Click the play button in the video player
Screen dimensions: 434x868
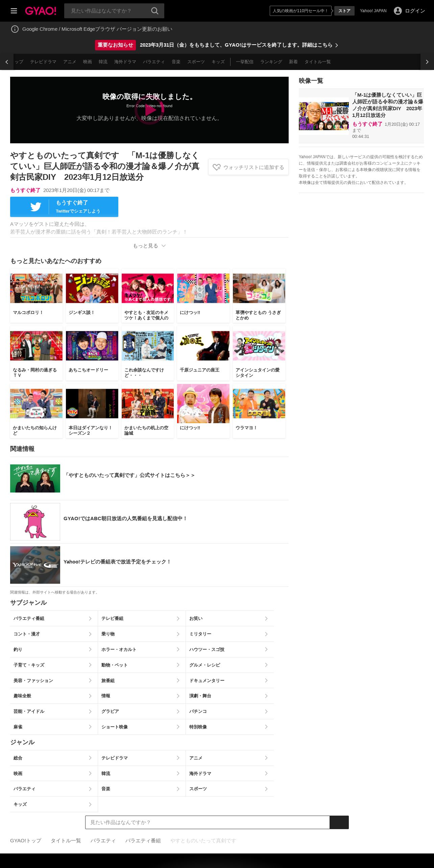(x=149, y=110)
